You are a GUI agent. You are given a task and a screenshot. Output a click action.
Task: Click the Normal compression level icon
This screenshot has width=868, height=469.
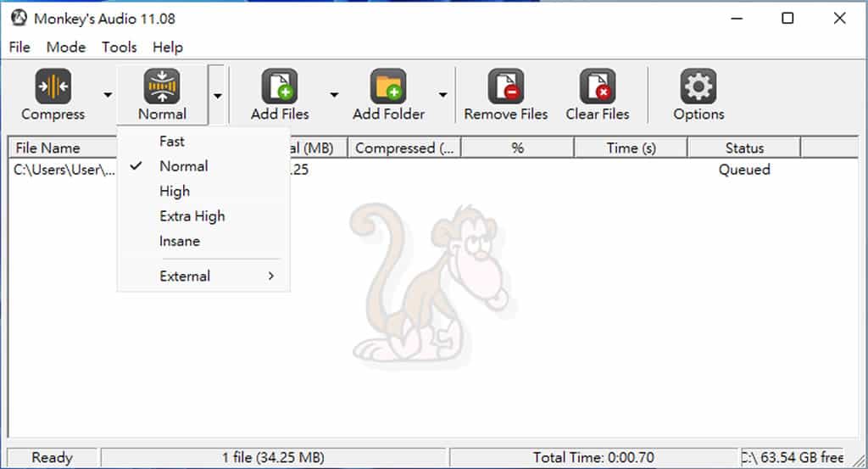click(162, 87)
